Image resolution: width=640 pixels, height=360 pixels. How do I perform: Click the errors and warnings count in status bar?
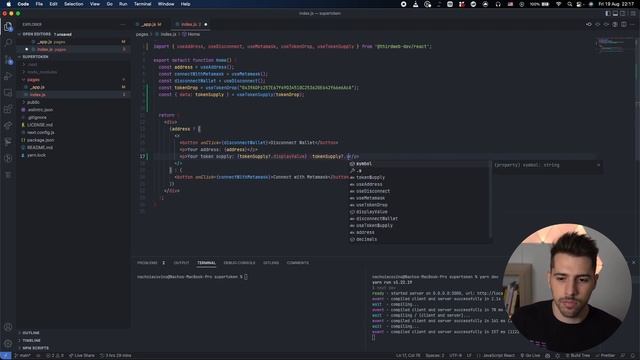(55, 356)
